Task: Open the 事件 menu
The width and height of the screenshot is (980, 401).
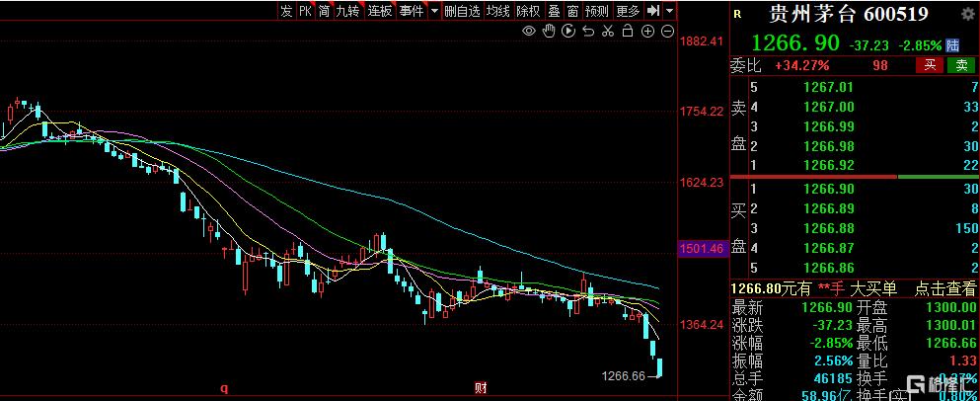Action: [x=412, y=11]
